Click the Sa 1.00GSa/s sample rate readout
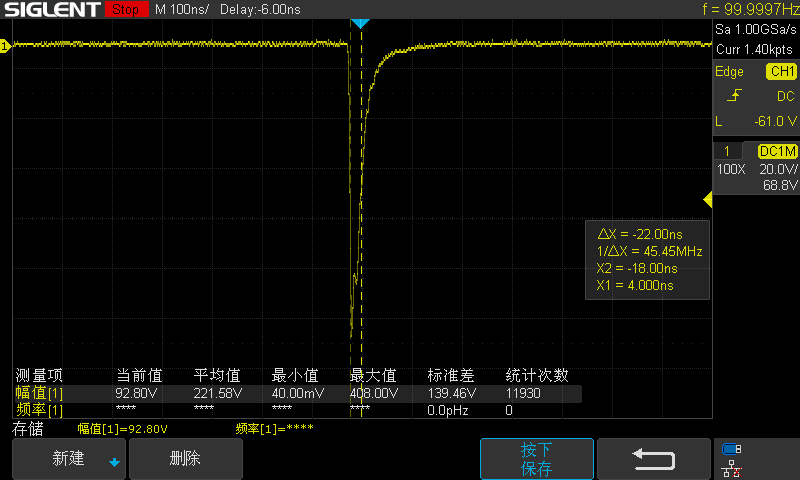The height and width of the screenshot is (480, 800). (x=756, y=29)
